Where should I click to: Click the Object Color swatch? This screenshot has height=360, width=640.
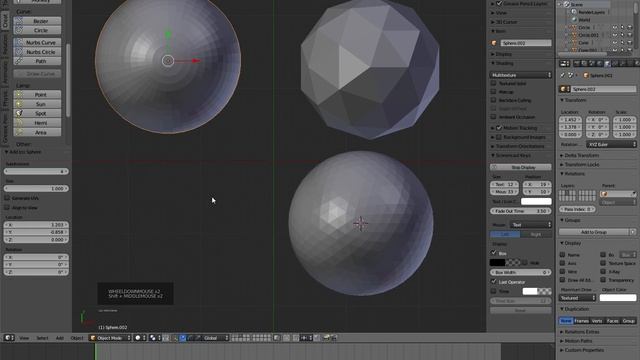[x=618, y=298]
